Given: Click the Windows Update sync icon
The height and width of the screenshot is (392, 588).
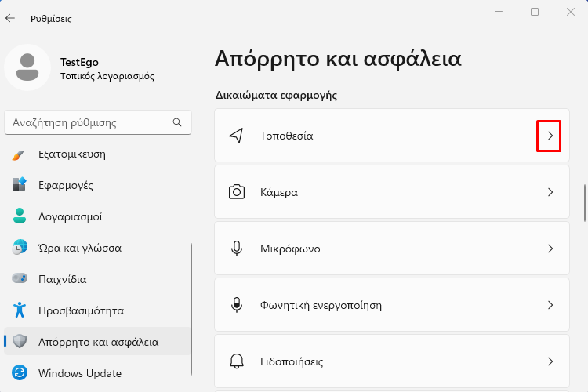Looking at the screenshot, I should [x=20, y=373].
